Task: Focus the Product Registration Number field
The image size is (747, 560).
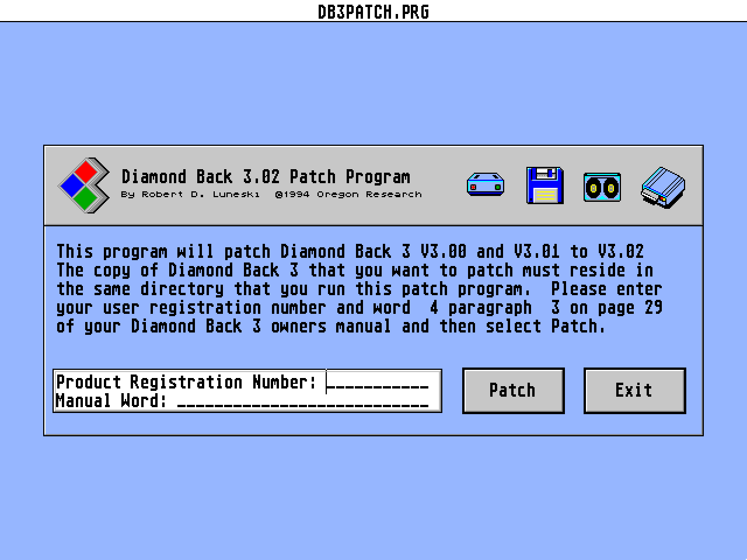Action: [378, 382]
